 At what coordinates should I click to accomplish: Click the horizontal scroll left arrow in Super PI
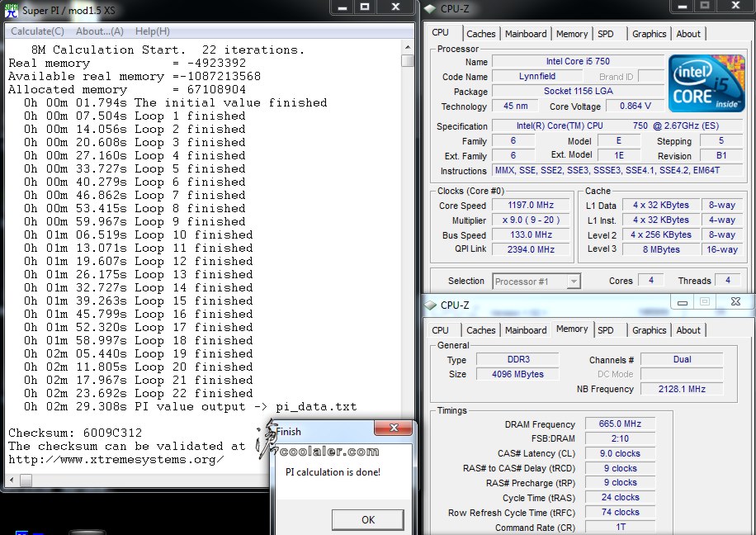coord(12,480)
